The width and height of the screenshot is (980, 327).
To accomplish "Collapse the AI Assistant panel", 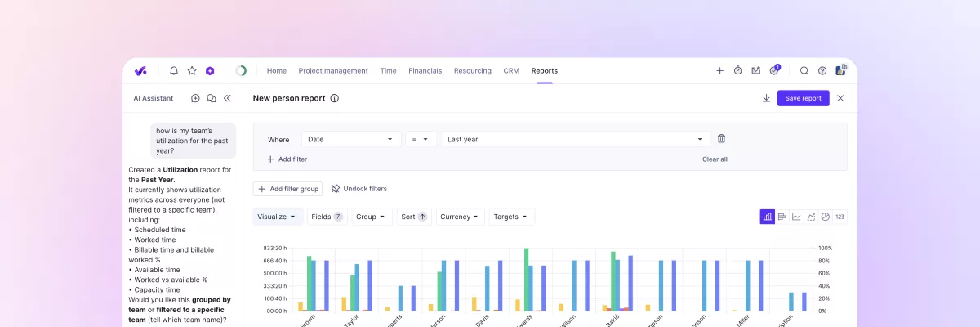I will 227,98.
